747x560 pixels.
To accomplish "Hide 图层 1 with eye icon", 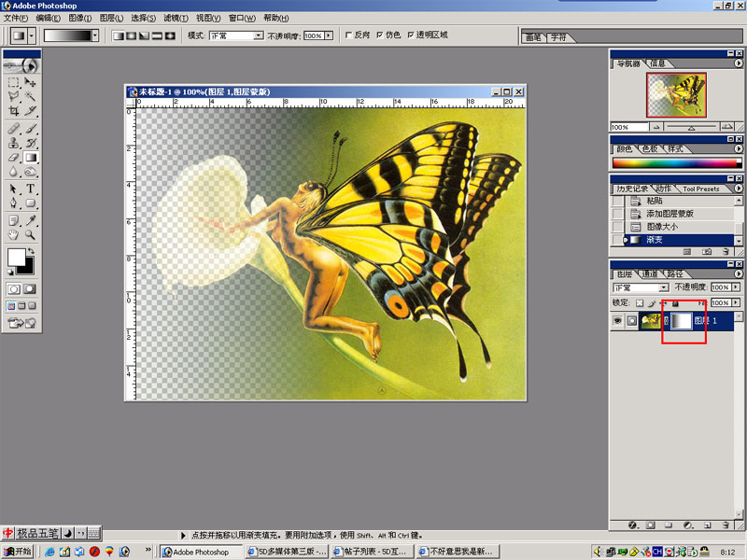I will pos(617,320).
